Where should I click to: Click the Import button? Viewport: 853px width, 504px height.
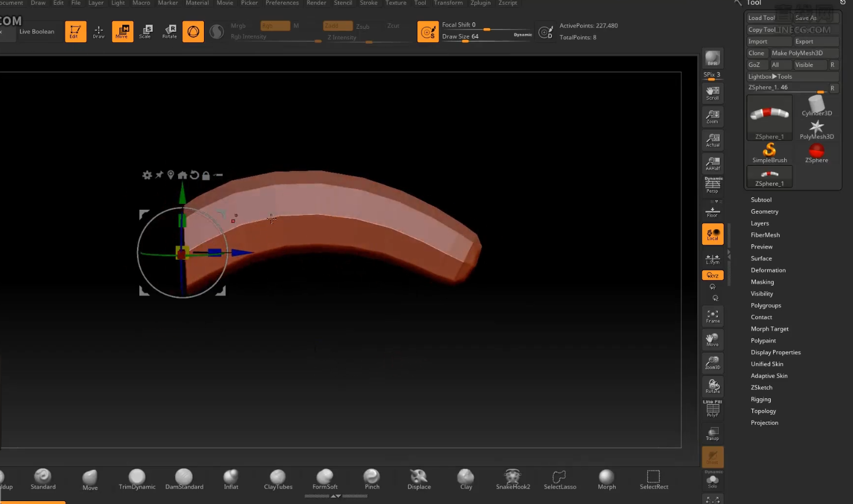coord(768,41)
